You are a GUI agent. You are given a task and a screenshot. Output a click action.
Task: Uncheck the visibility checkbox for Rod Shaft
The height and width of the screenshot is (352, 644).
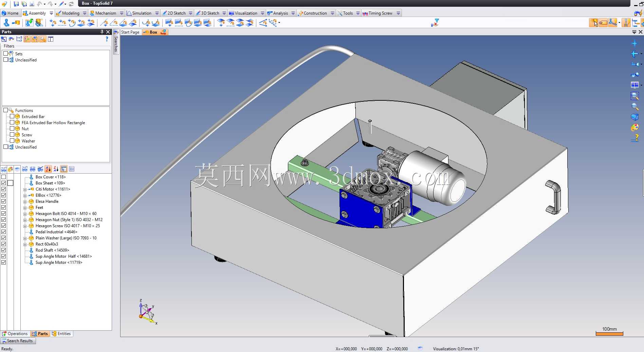click(4, 250)
